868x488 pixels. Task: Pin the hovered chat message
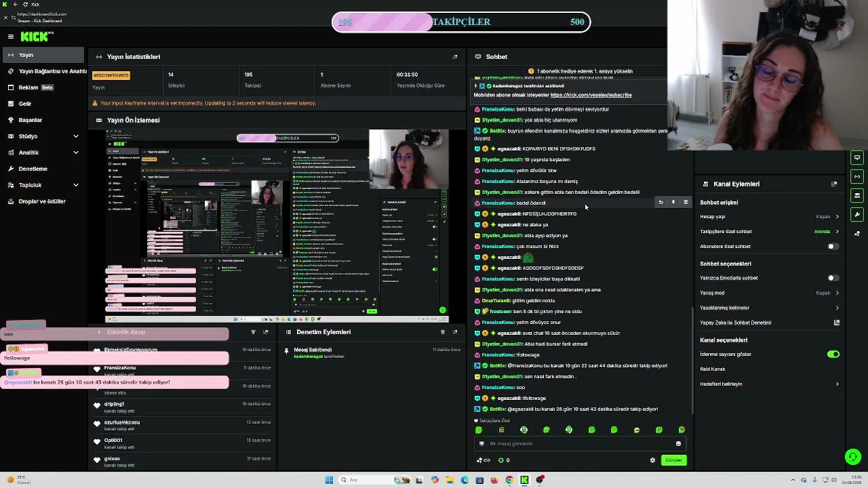click(x=673, y=202)
